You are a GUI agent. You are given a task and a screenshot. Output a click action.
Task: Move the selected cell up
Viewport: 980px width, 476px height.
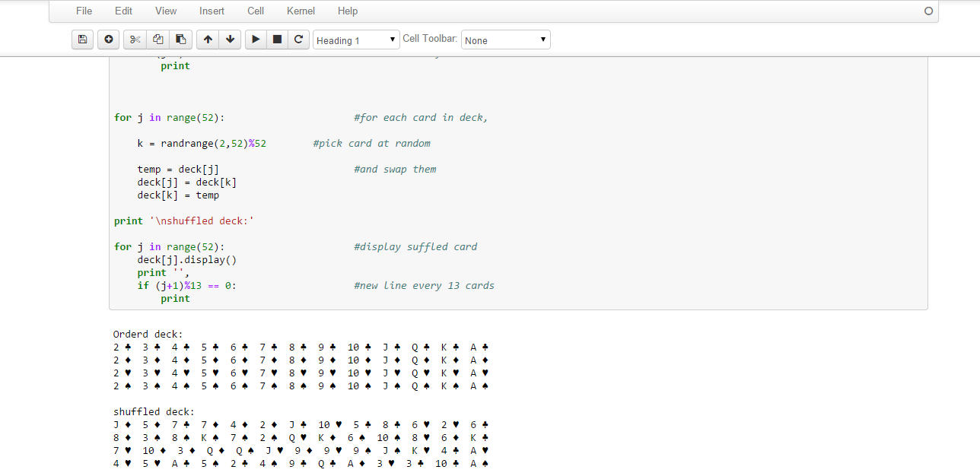coord(208,40)
